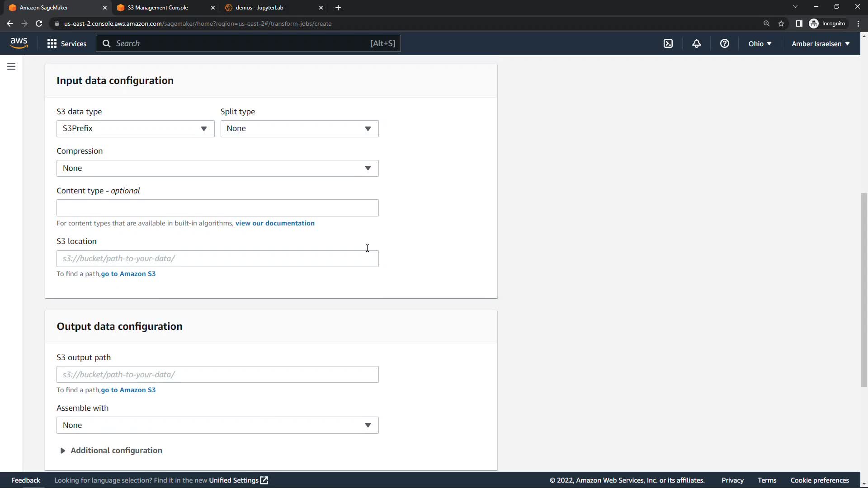Click the AWS logo home icon
This screenshot has height=488, width=868.
pos(19,43)
